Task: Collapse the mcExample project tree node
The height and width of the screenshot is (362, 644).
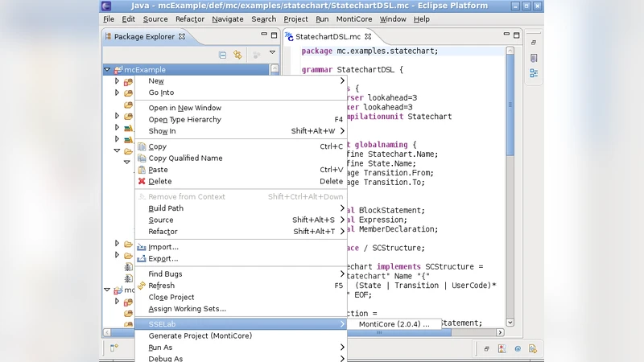Action: (107, 70)
